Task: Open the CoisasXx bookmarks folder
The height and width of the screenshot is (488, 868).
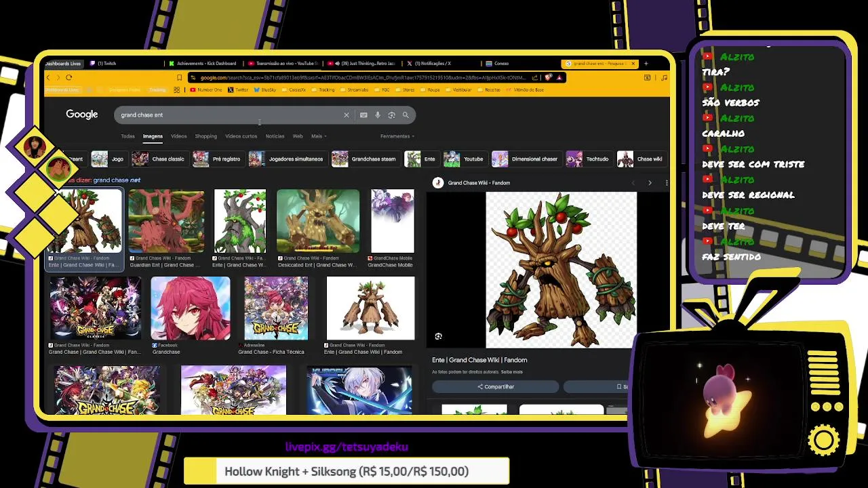Action: [x=293, y=89]
